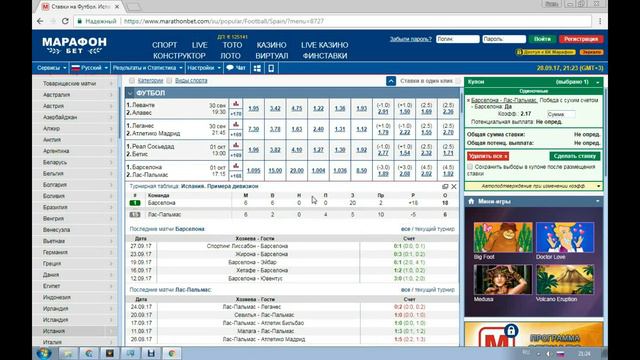Viewport: 640px width, 360px height.
Task: Open the Big Foot mini game
Action: pos(503,238)
